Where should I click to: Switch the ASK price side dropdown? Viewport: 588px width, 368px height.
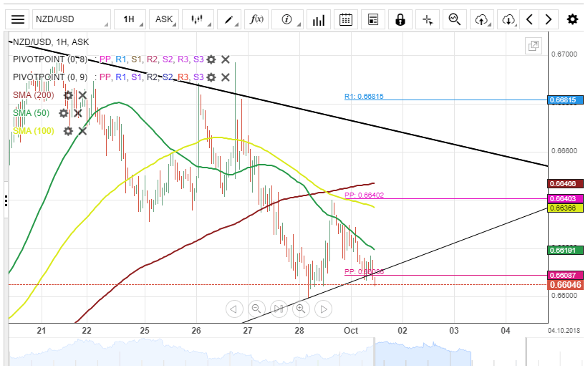164,19
